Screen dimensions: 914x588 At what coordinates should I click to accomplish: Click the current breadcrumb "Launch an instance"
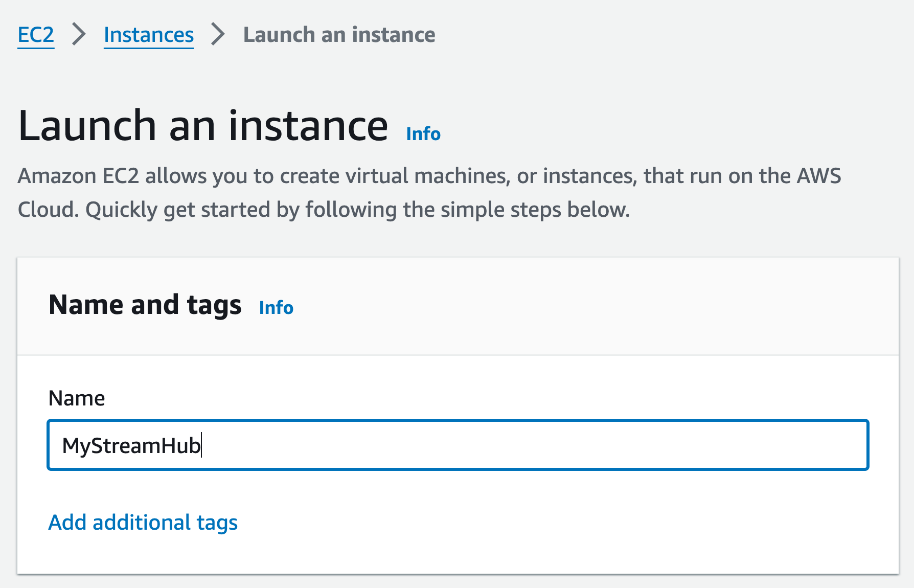click(x=339, y=35)
